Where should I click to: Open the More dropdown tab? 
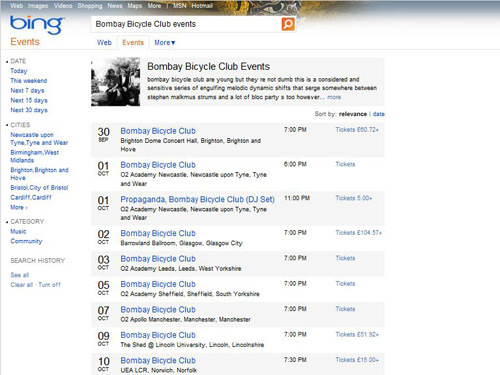click(164, 43)
